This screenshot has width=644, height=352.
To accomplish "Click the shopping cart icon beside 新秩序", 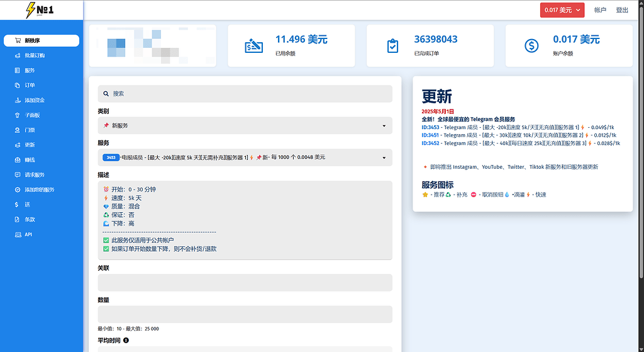I will click(x=18, y=40).
